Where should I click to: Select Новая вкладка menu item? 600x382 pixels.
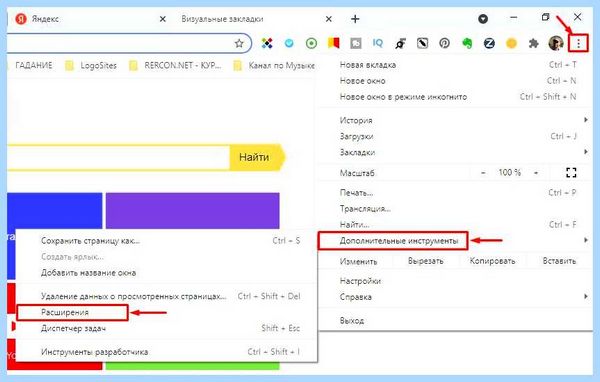coord(455,65)
